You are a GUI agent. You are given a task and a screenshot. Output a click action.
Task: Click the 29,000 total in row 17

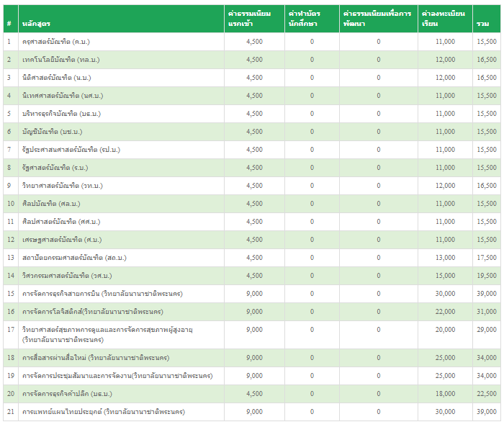pyautogui.click(x=487, y=330)
